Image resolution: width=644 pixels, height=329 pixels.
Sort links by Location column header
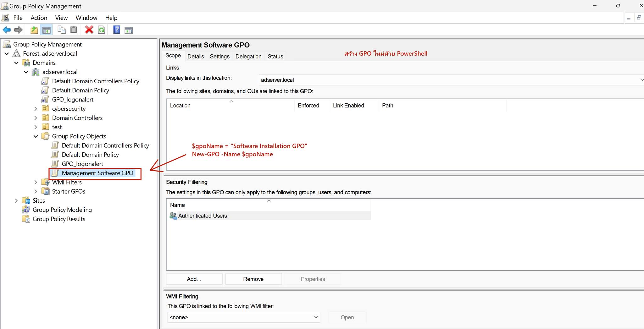tap(230, 106)
